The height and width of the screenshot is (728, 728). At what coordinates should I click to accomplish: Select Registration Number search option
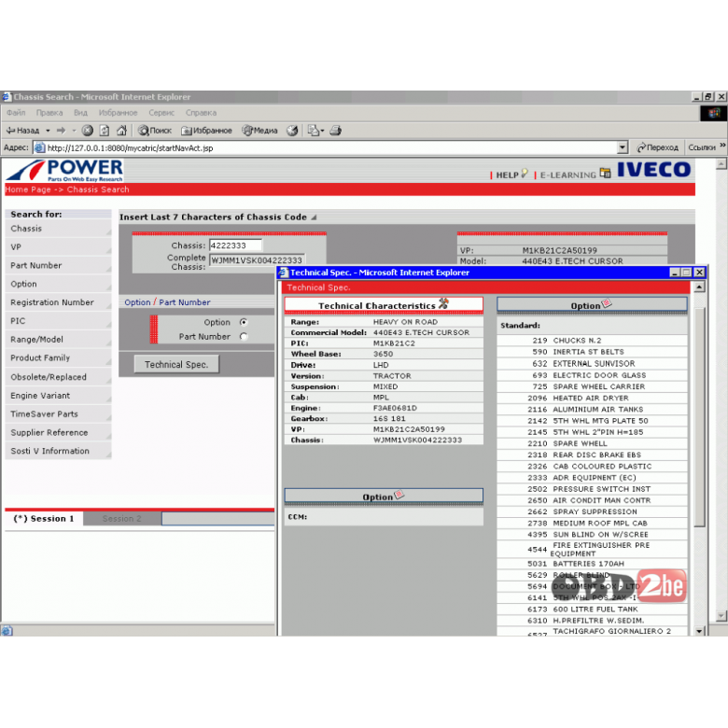pos(59,302)
